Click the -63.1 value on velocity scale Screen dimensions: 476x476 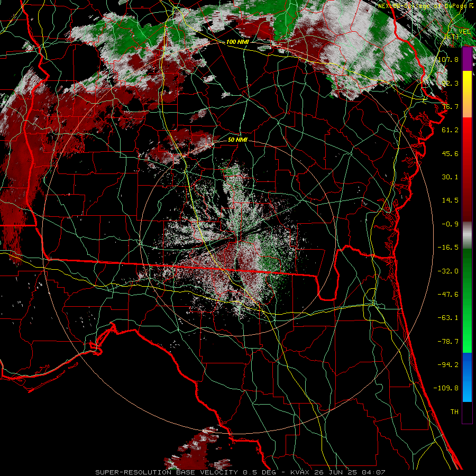click(x=448, y=318)
